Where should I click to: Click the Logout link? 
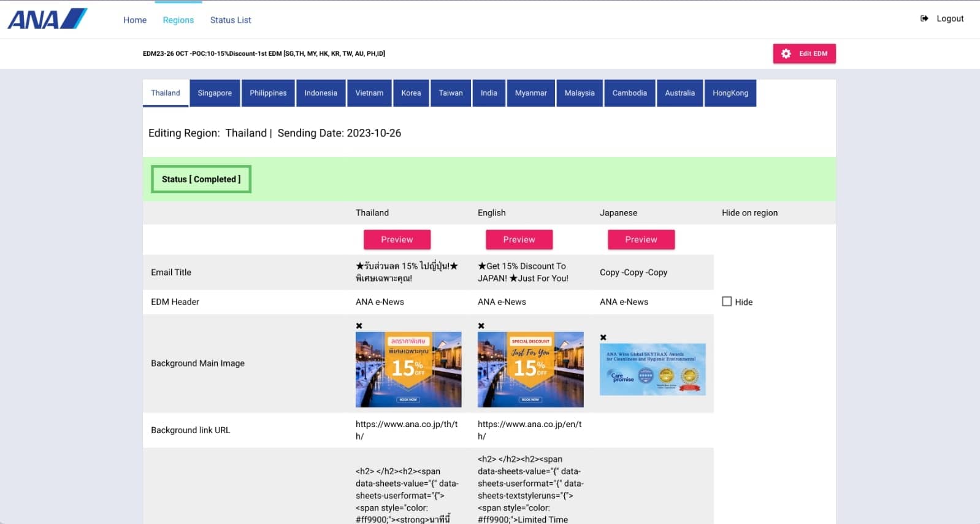[950, 18]
